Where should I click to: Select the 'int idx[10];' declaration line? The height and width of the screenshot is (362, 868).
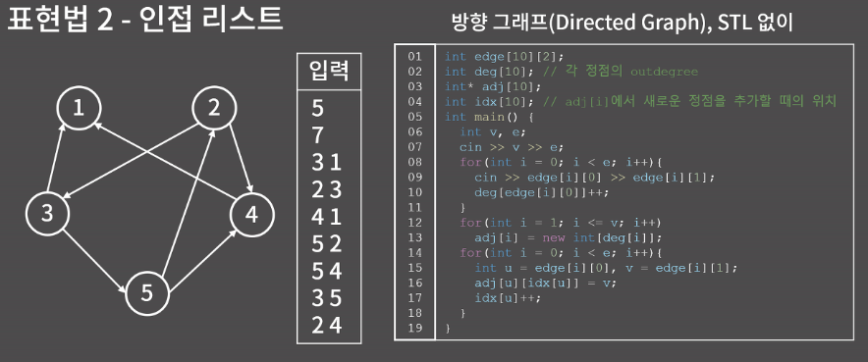click(640, 102)
